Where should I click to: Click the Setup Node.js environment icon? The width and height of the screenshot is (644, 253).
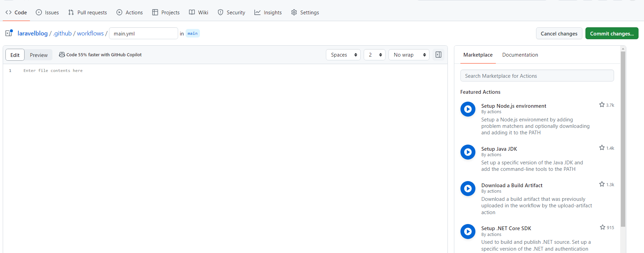pos(468,109)
